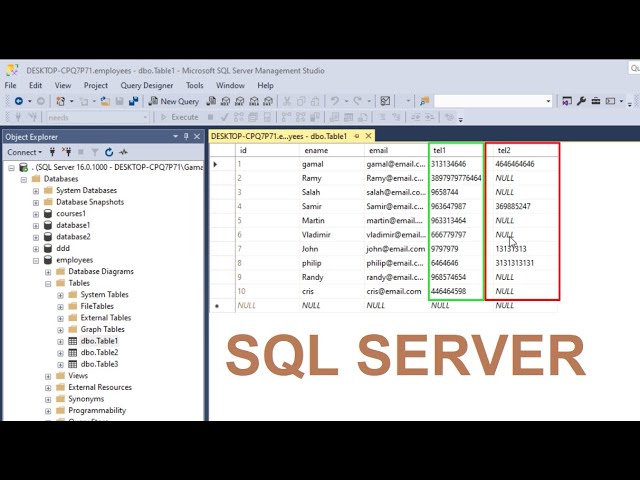Open the View menu

[63, 85]
